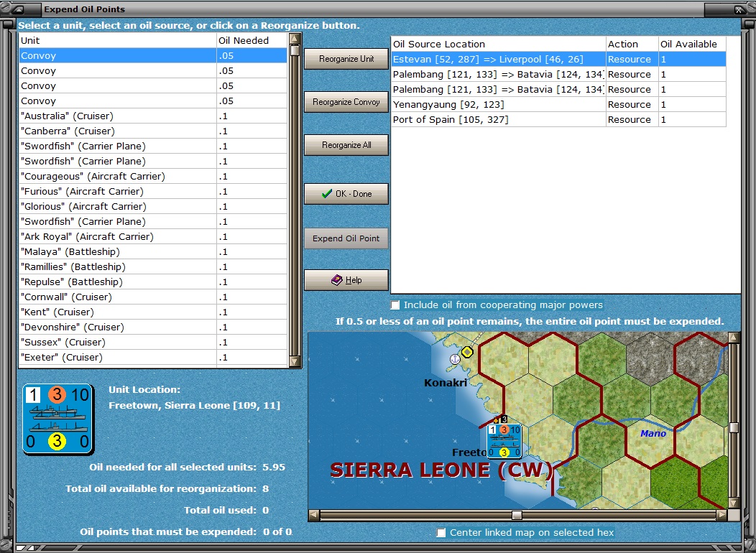Click the Konakri label on the map
Viewport: 756px width, 553px height.
point(446,383)
